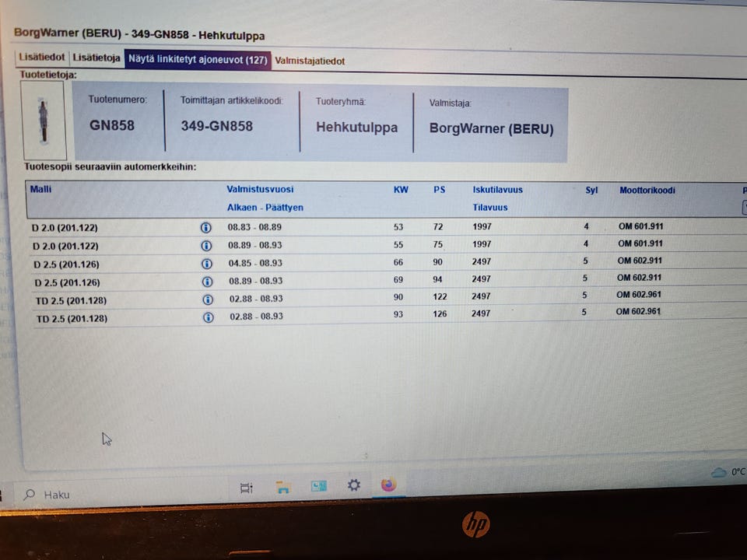Open info icon for D 2.0 08.83 - 08.89 row
This screenshot has height=560, width=747.
click(x=205, y=228)
